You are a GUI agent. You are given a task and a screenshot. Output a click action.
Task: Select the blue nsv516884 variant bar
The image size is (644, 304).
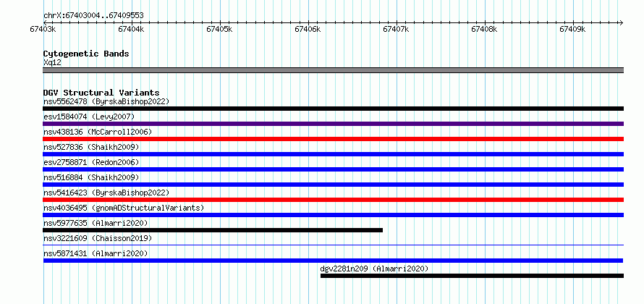pos(333,185)
